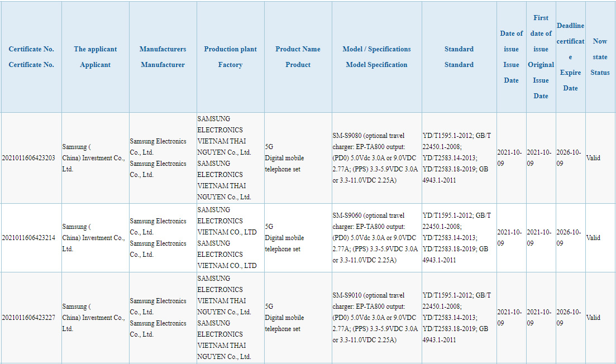
Task: Click the Manufacturers column header
Action: (163, 57)
